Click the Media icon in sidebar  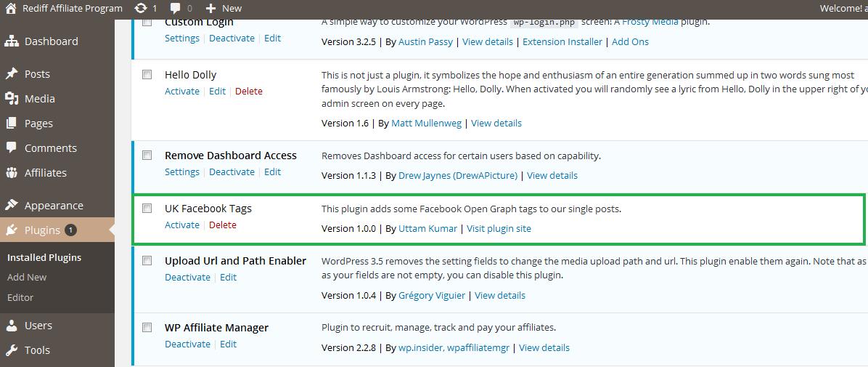point(11,98)
